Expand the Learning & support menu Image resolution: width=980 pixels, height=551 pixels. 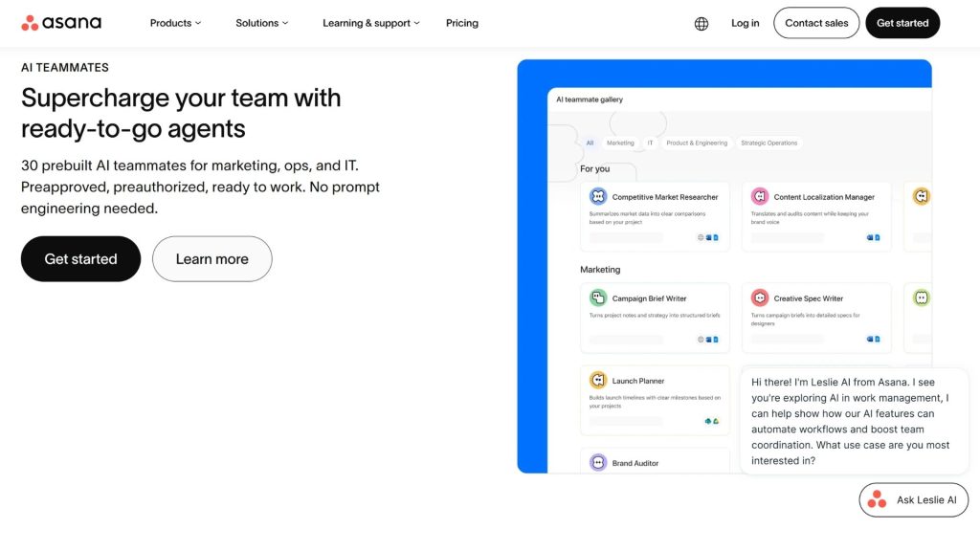370,23
